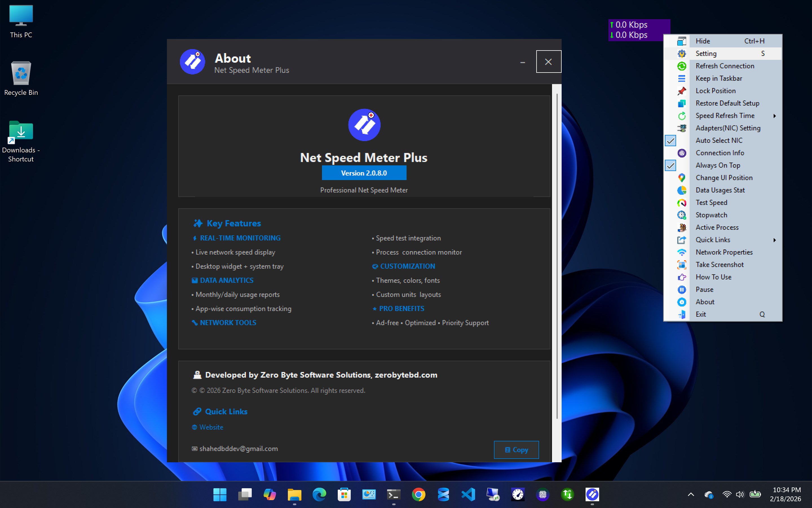
Task: Toggle the Auto Select NIC checkmark
Action: (670, 141)
